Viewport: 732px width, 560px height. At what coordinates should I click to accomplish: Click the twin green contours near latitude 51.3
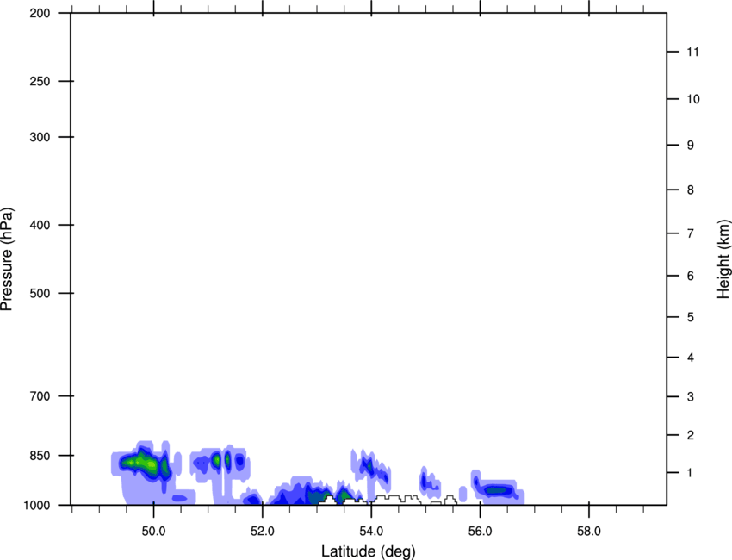point(222,461)
